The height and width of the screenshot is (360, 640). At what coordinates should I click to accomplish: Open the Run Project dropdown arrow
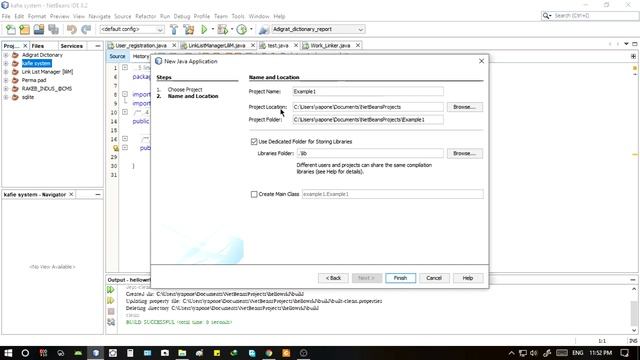(213, 29)
